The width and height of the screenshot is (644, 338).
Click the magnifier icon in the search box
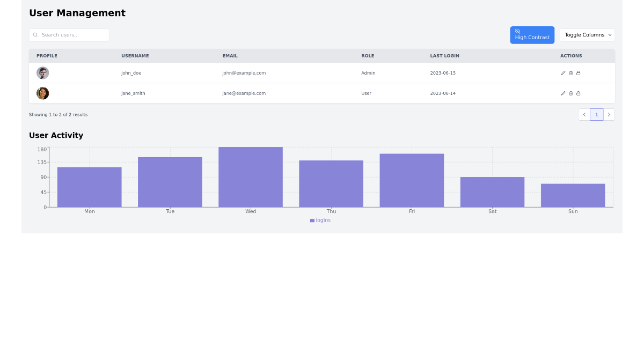(x=35, y=34)
